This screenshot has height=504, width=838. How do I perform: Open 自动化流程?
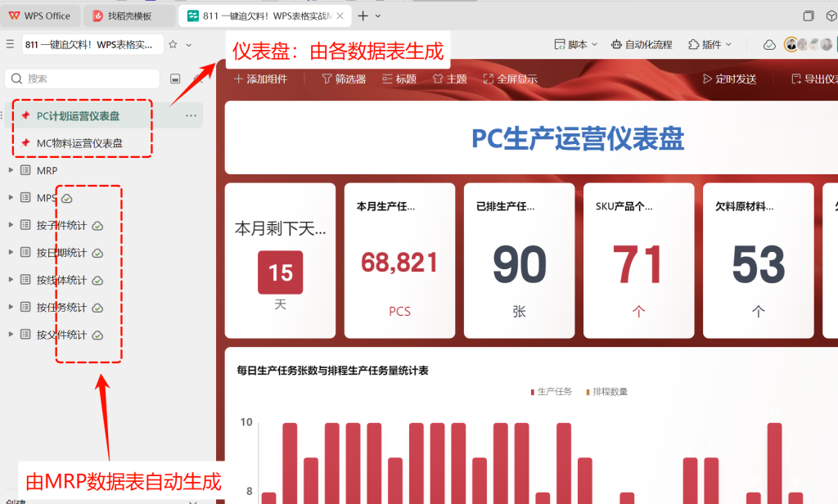pos(642,44)
